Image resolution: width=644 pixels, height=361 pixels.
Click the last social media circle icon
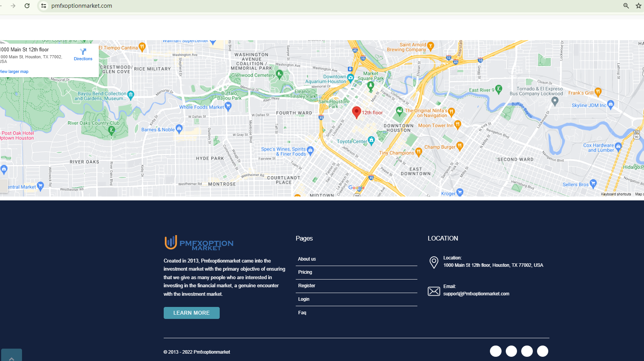[542, 351]
